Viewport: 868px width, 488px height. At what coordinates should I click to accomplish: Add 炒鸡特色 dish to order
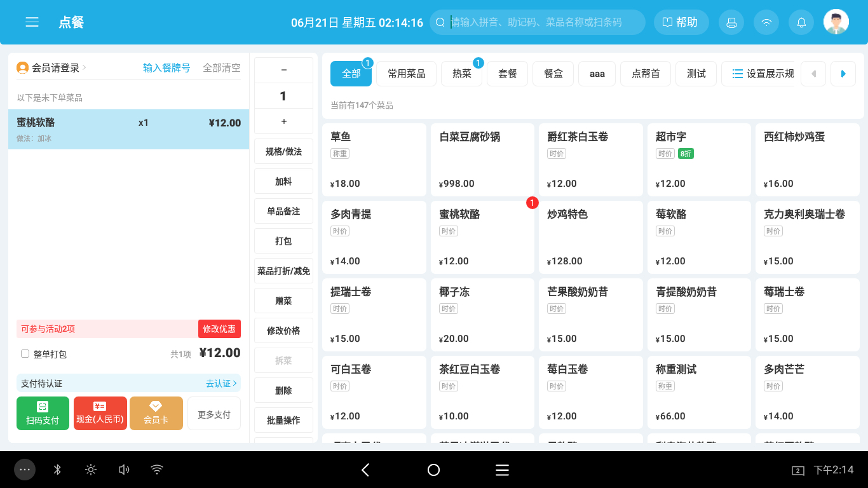coord(591,237)
